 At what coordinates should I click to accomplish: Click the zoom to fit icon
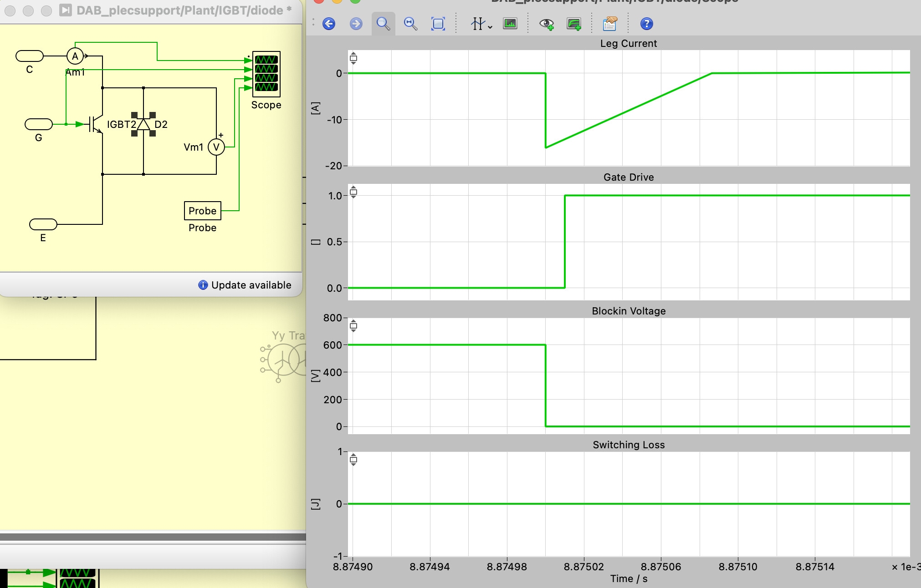click(438, 24)
